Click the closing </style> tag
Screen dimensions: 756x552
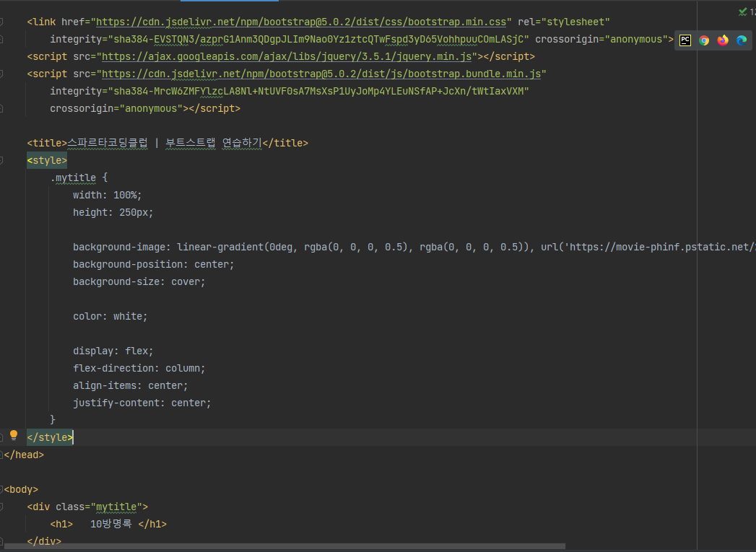[50, 437]
